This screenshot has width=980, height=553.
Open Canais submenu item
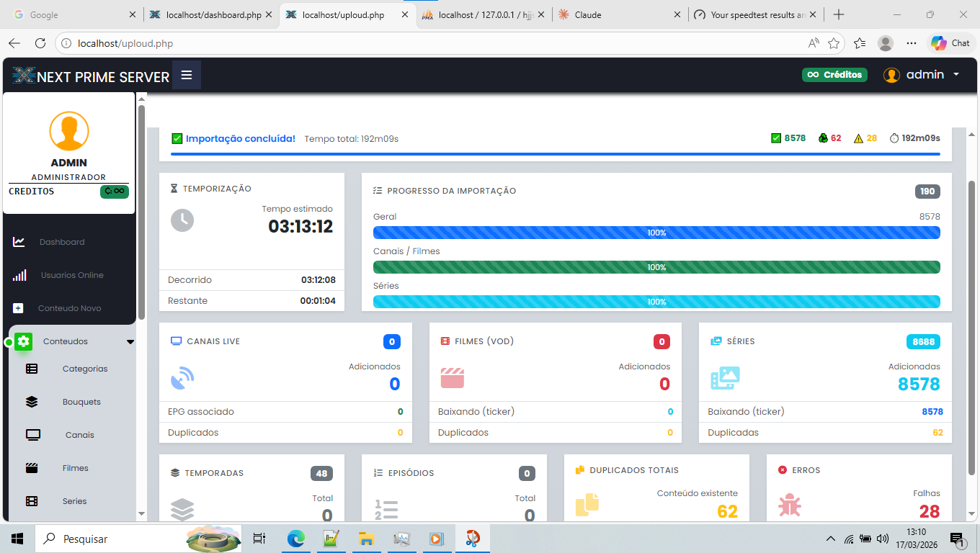(80, 435)
